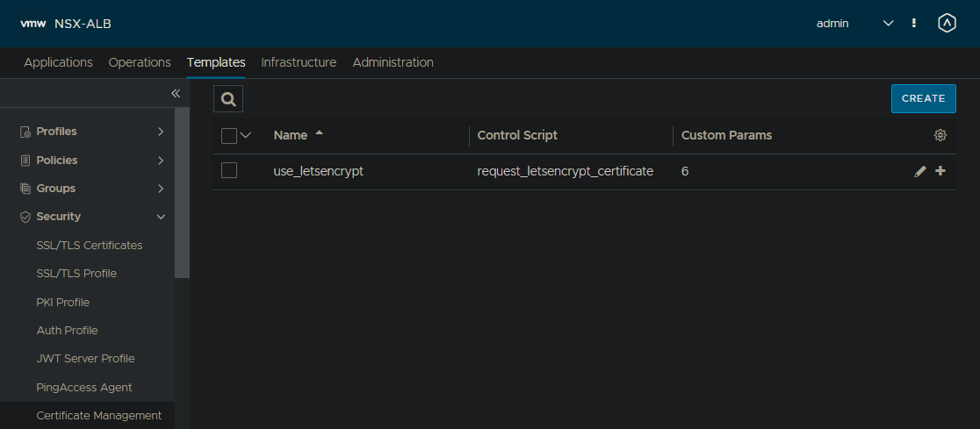Click the Control Script column header

517,135
